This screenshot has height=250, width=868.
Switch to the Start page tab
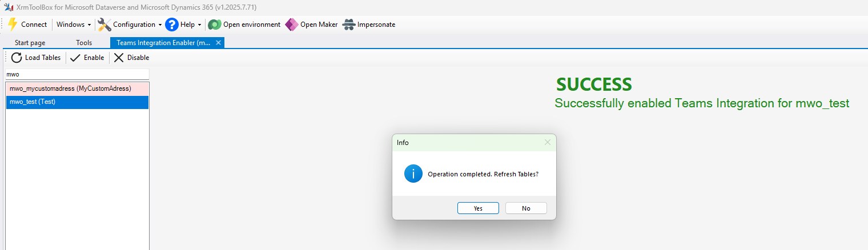click(30, 43)
